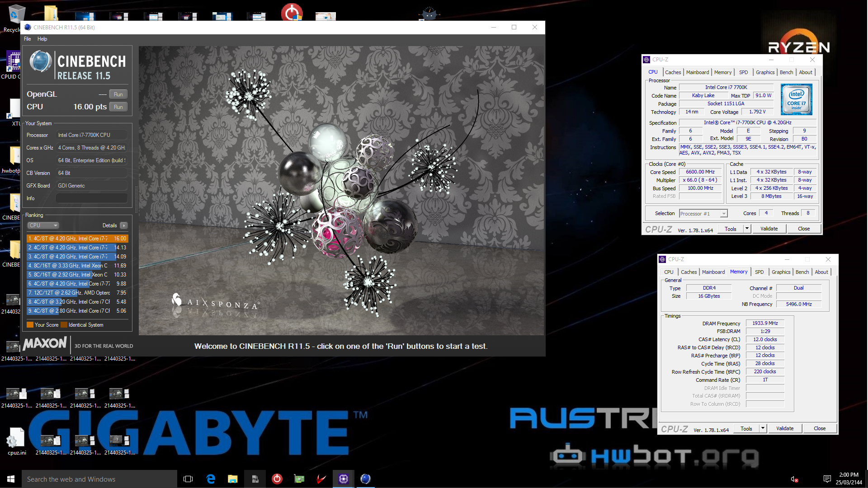Open the Help menu in Cinebench
Viewport: 868px width, 488px height.
click(42, 39)
